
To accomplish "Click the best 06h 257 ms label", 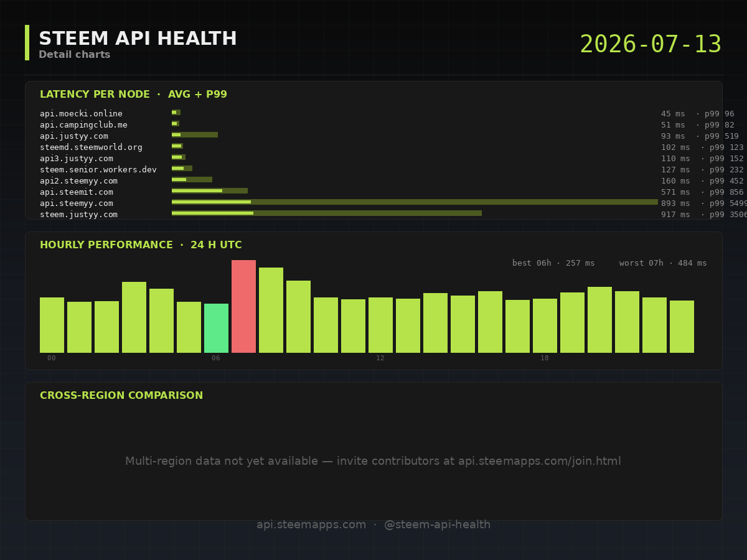I will coord(553,263).
